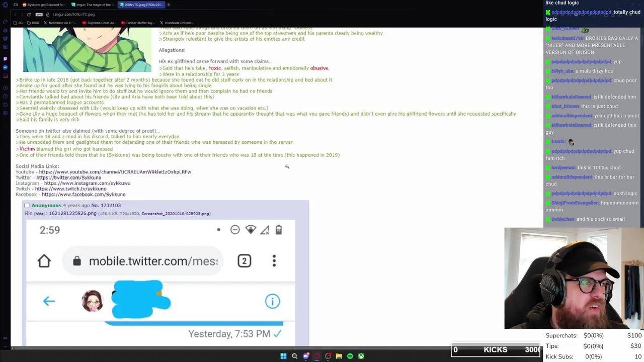
Task: Switch to 'Imgur: The magic of the' tab
Action: 93,5
